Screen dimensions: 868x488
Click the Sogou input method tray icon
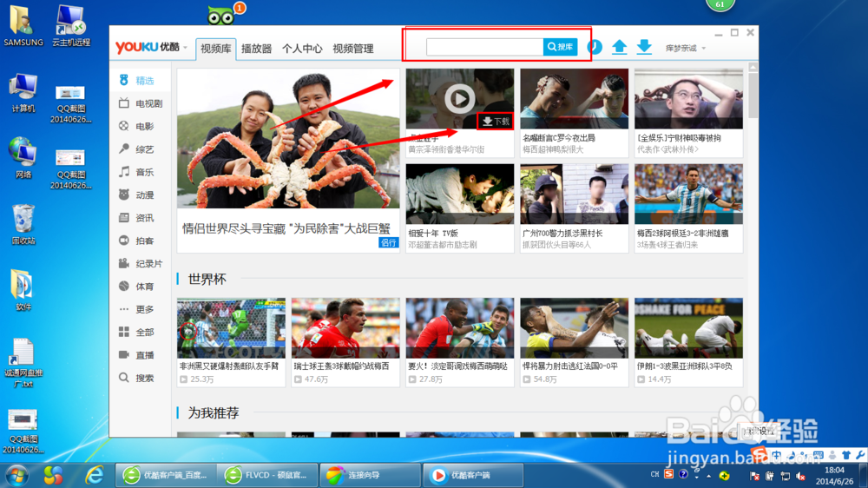(668, 474)
